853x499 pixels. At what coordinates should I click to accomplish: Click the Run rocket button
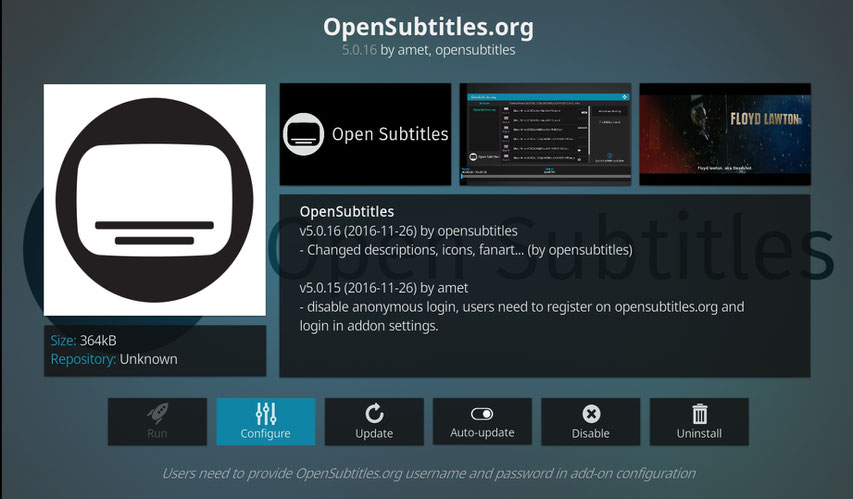157,422
